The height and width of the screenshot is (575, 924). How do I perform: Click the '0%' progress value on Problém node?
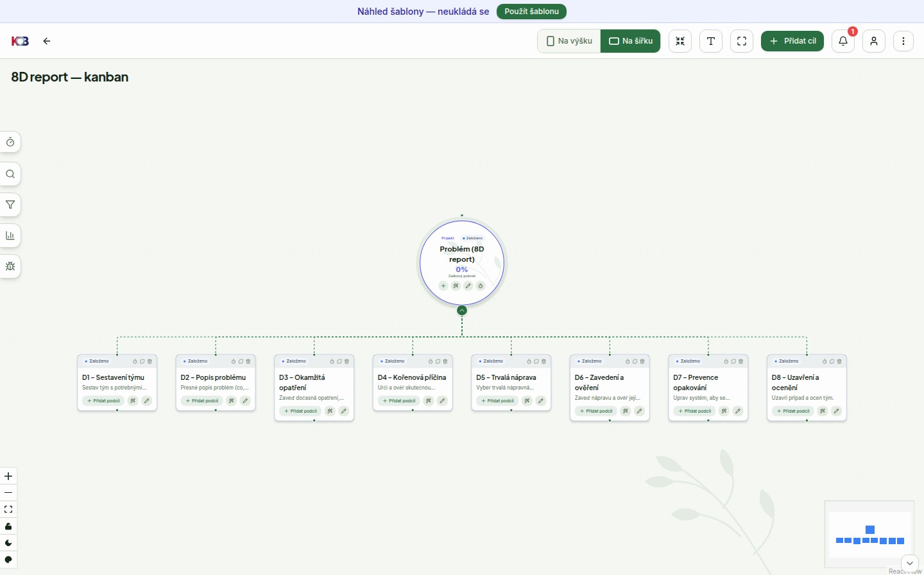pyautogui.click(x=462, y=270)
